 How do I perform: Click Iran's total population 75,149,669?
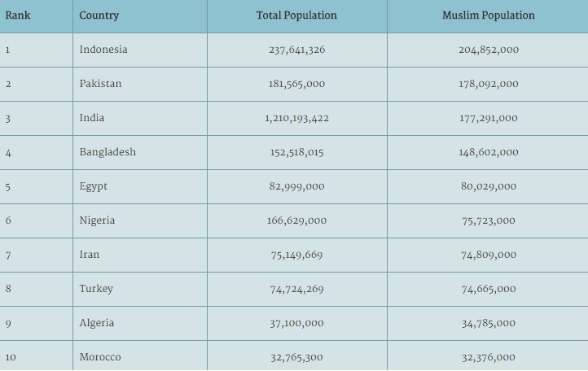coord(296,255)
